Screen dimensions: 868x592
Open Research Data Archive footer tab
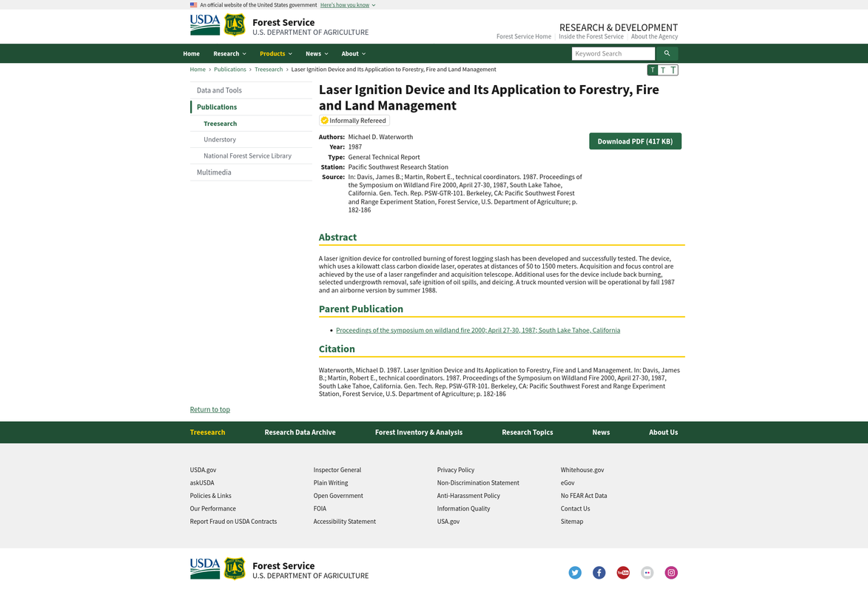(x=300, y=432)
